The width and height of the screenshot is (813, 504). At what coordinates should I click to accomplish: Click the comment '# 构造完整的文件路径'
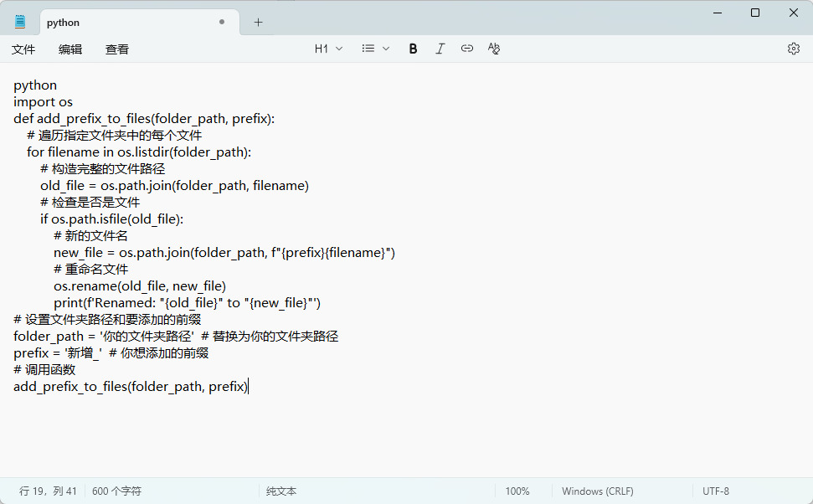tap(103, 169)
